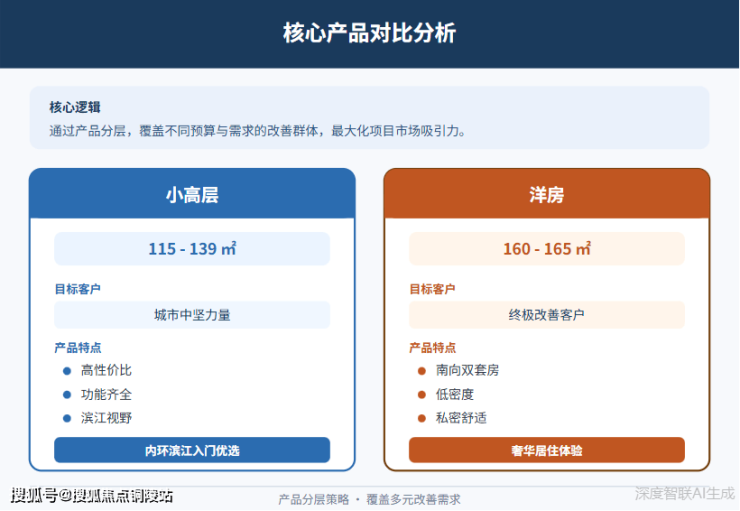The image size is (740, 511).
Task: Click 产品特点 label in 洋房 card
Action: [432, 348]
